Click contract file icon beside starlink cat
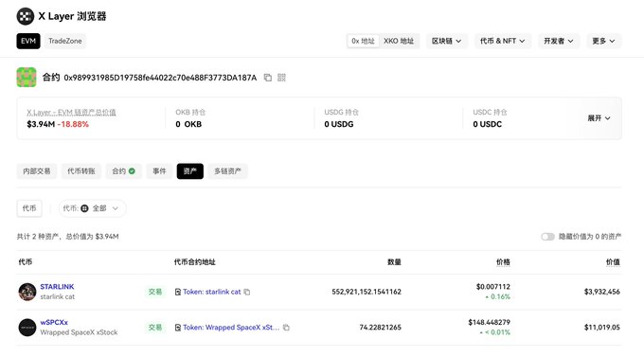The height and width of the screenshot is (357, 644). pos(178,292)
